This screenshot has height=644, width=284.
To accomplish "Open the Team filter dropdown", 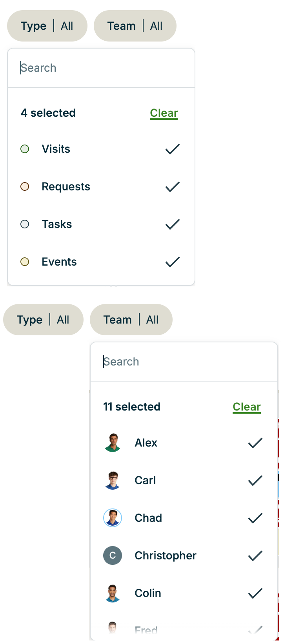I will [x=135, y=25].
